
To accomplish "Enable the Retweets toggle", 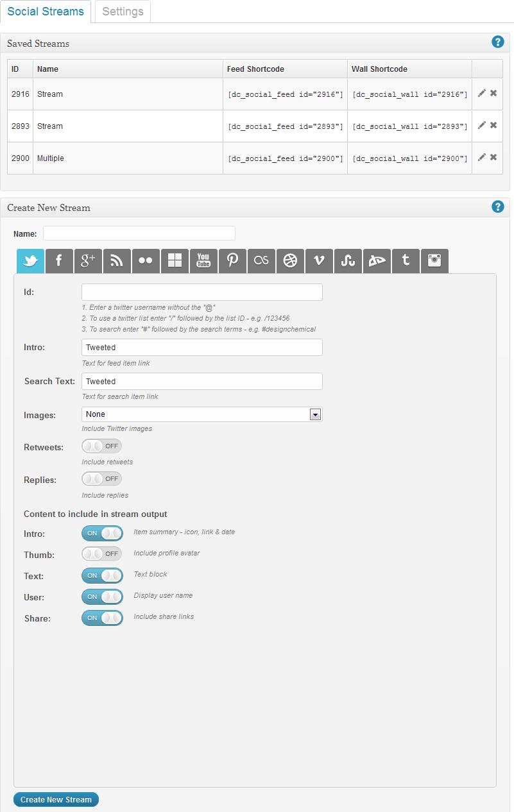I will [101, 446].
